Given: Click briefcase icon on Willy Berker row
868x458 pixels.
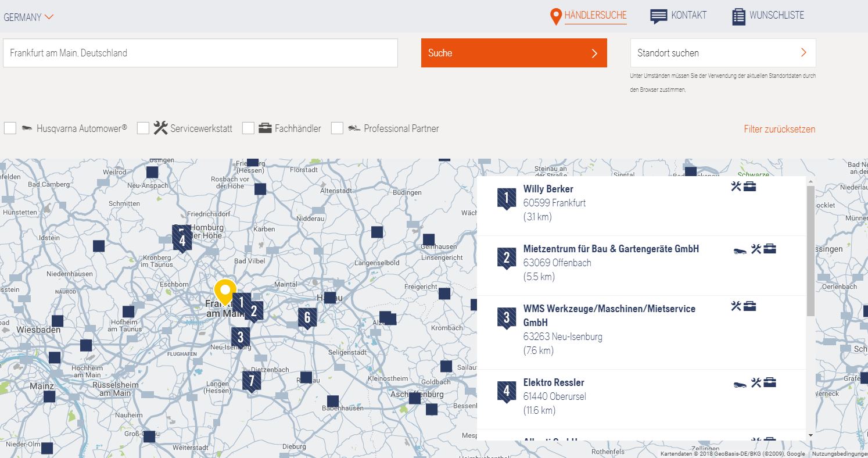Looking at the screenshot, I should (750, 187).
